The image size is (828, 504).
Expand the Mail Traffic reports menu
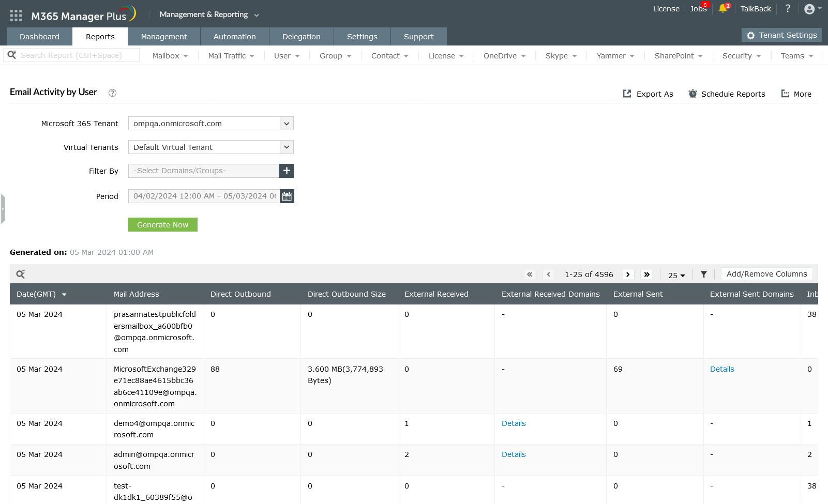[231, 56]
